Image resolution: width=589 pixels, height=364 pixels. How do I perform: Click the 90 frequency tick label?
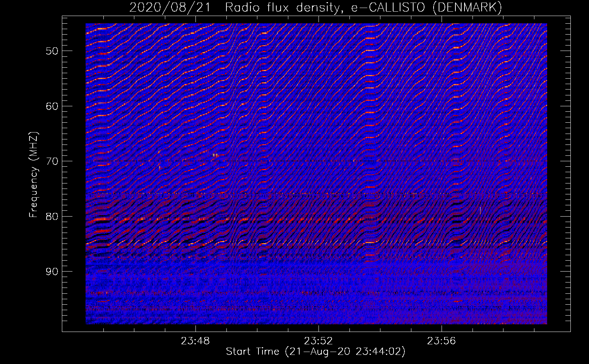52,272
